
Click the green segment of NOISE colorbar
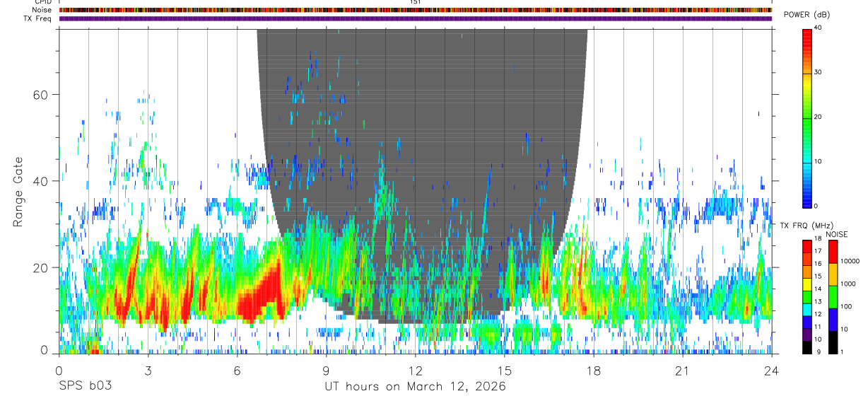[833, 297]
